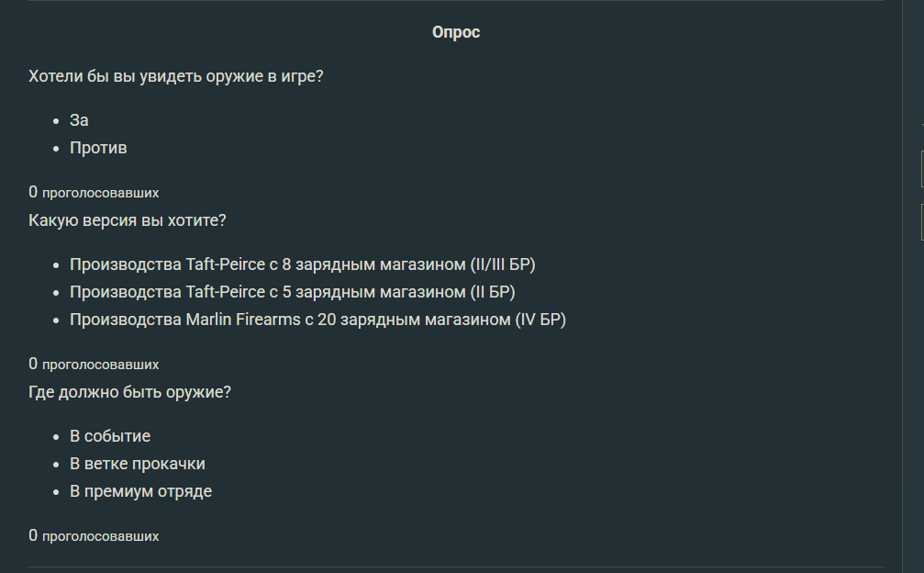The width and height of the screenshot is (924, 573).
Task: Open voter count under the location poll
Action: click(94, 535)
